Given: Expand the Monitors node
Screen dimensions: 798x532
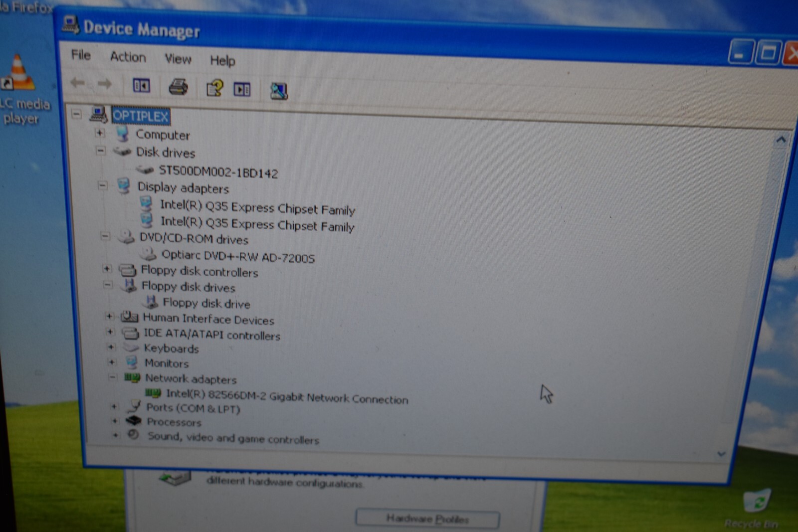Looking at the screenshot, I should [112, 362].
